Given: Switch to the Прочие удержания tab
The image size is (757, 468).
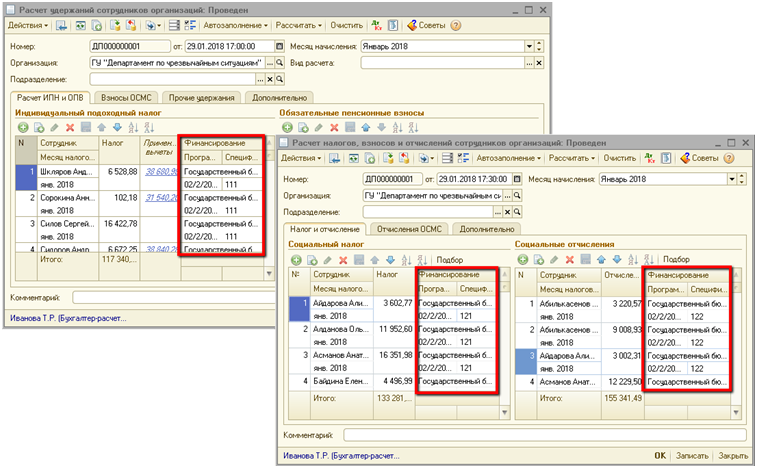Looking at the screenshot, I should point(201,98).
